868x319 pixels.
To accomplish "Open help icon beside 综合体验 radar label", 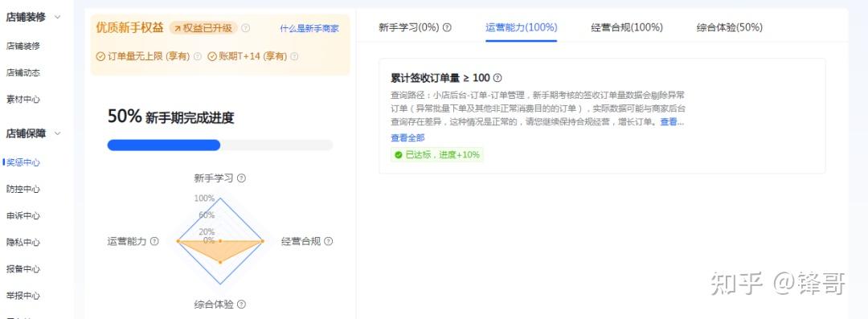I will coord(241,305).
